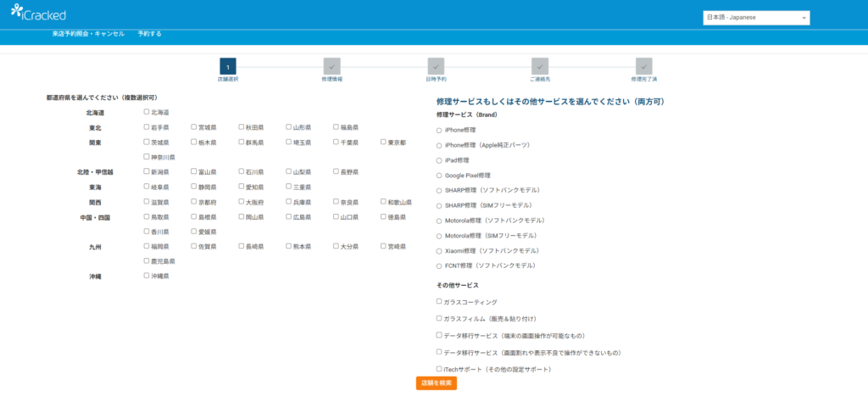868x397 pixels.
Task: Check the 山形県 checkbox
Action: click(x=288, y=126)
